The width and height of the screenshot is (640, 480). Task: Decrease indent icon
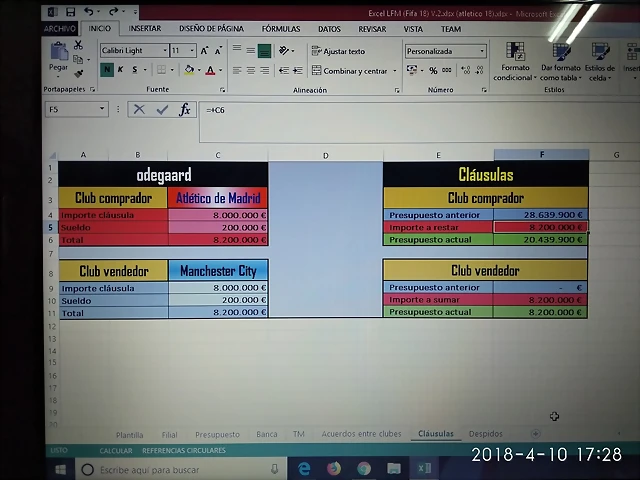click(x=284, y=71)
